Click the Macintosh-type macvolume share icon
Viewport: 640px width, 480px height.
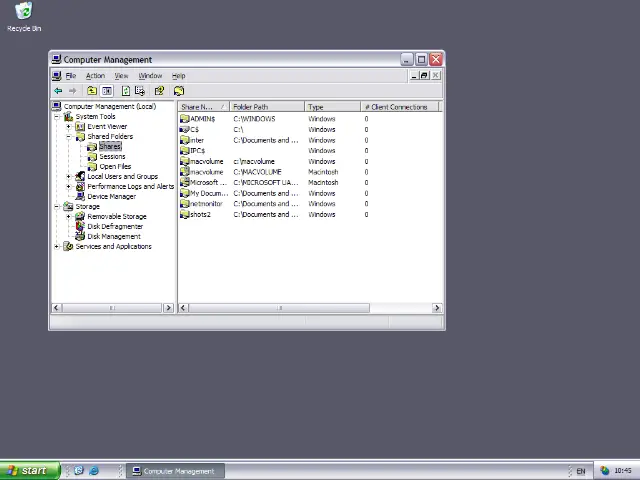coord(184,172)
